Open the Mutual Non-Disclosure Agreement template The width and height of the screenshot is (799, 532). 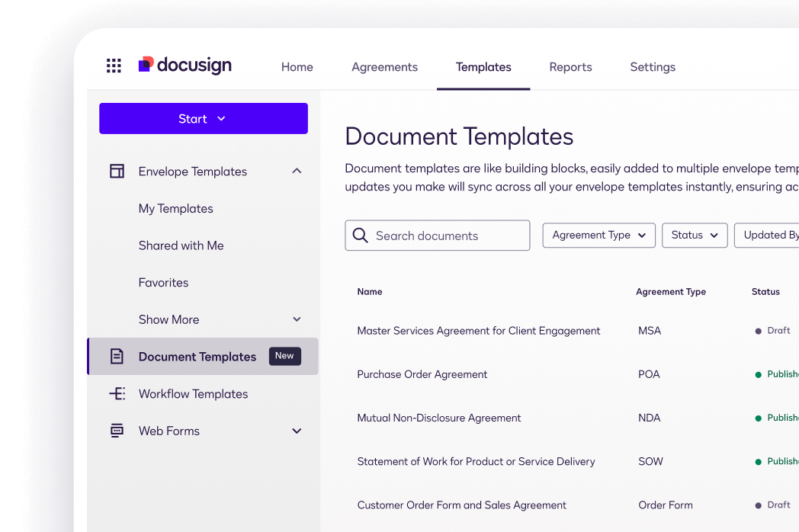(x=438, y=418)
